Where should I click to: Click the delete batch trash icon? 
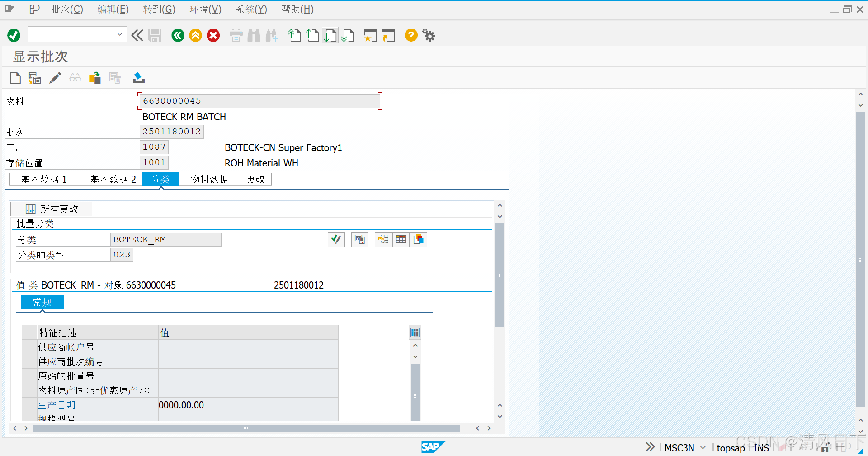(115, 78)
